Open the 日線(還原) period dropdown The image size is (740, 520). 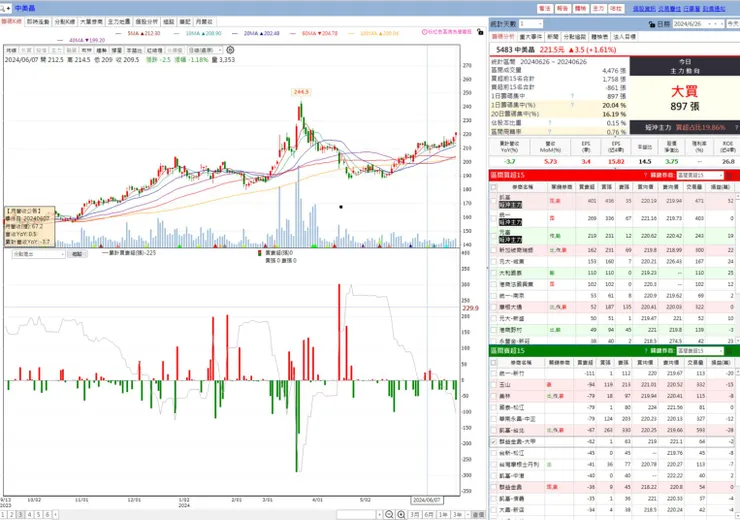click(205, 50)
